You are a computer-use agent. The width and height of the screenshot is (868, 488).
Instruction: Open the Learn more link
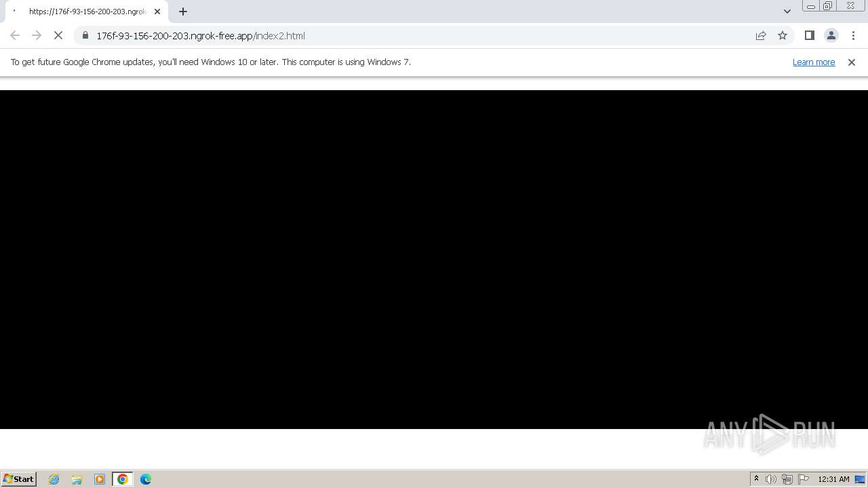point(814,62)
